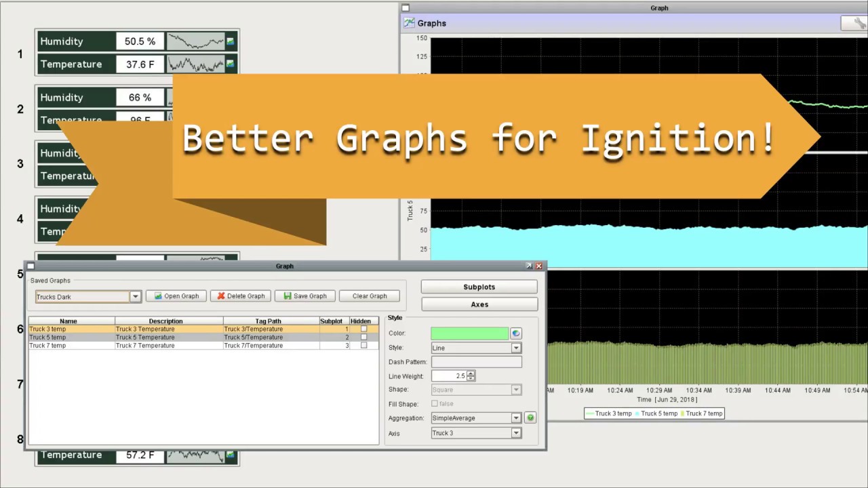Click the Temperature 57.2 F sparkline thumbnail

[x=196, y=455]
